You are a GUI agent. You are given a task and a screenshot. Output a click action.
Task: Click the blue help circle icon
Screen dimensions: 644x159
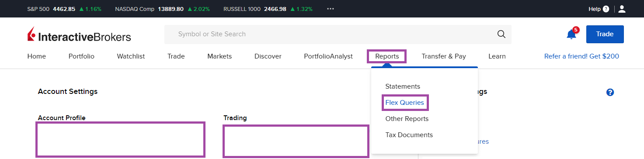[x=610, y=92]
